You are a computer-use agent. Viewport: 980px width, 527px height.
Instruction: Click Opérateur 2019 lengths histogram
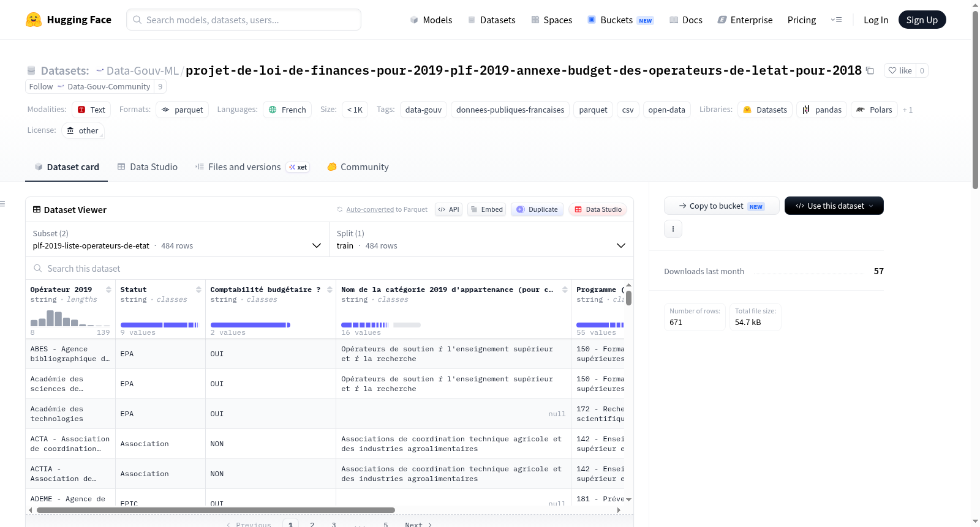click(x=70, y=318)
